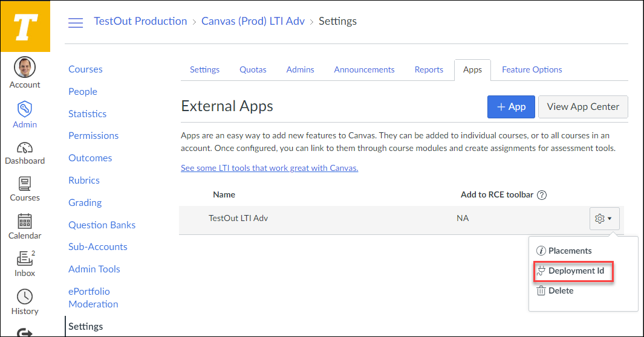Screen dimensions: 644x337
Task: Toggle the hamburger navigation menu
Action: point(76,22)
